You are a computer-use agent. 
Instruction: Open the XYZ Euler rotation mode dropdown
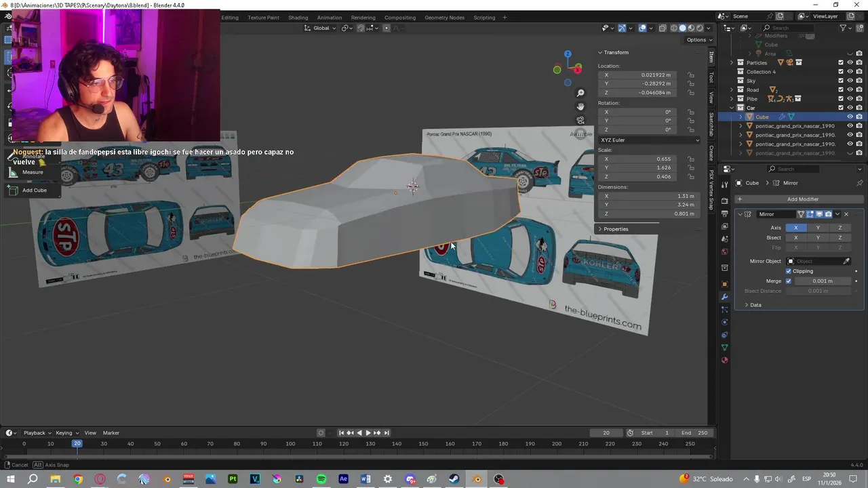(649, 140)
